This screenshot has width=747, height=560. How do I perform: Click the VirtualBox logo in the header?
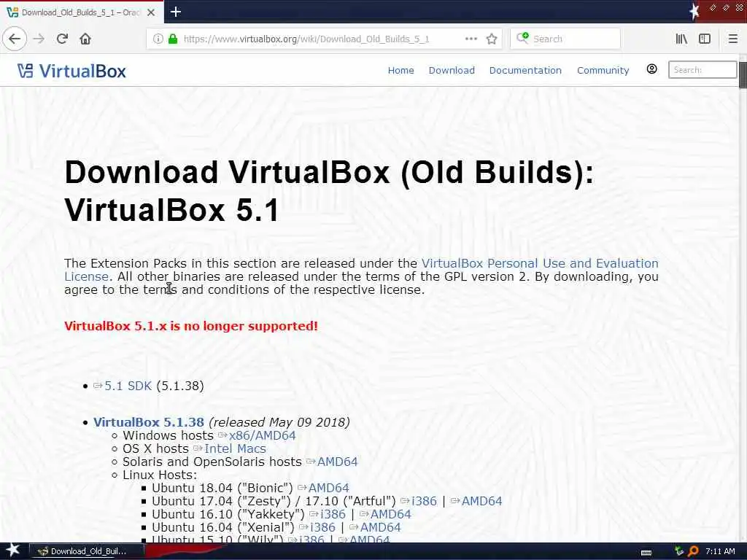click(72, 71)
